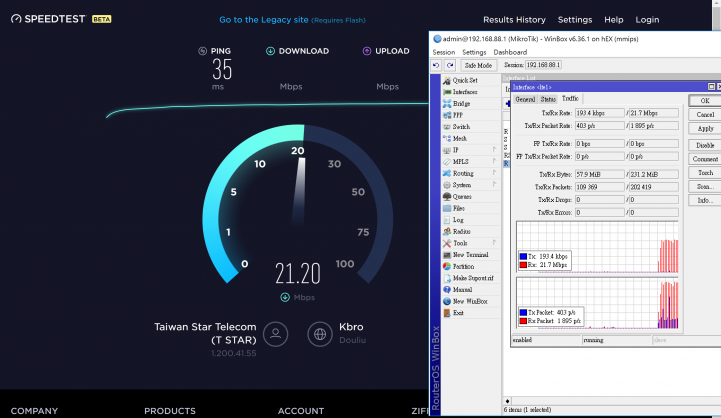Click the Kbro server name
Viewport: 721px width, 418px height.
pos(351,327)
